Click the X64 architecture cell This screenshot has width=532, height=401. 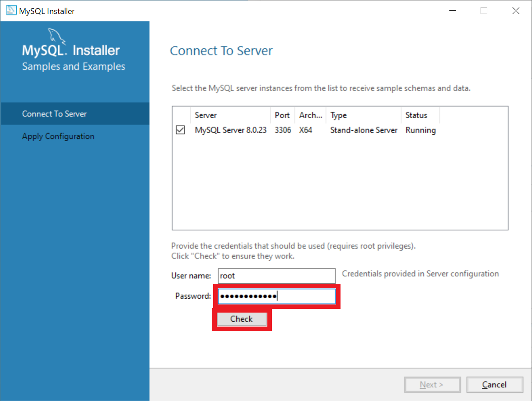coord(305,130)
